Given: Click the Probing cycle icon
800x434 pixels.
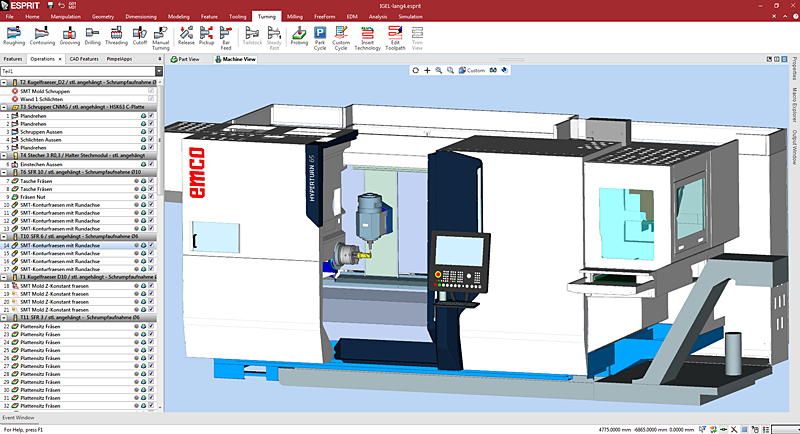Looking at the screenshot, I should (x=299, y=37).
